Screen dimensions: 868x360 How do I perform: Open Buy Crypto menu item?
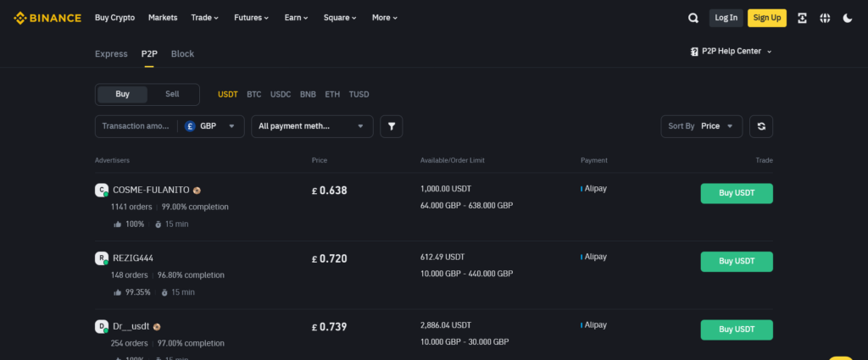coord(114,18)
